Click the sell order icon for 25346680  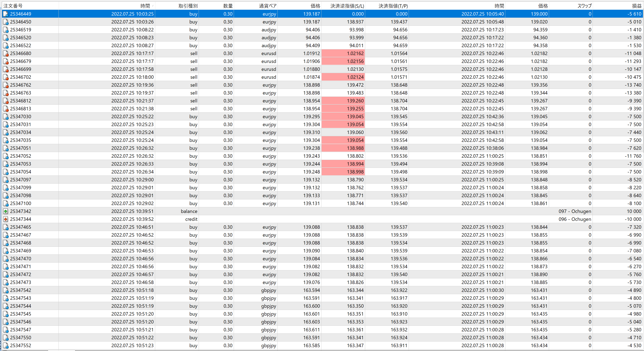5,53
